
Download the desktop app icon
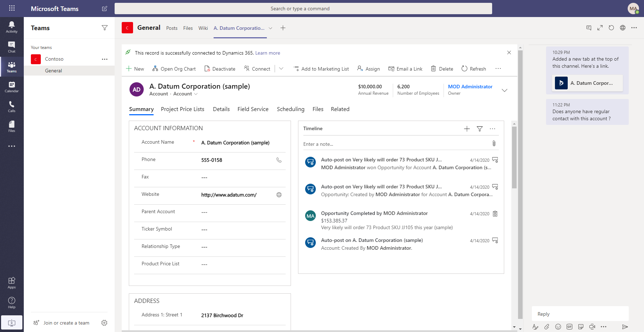click(12, 323)
